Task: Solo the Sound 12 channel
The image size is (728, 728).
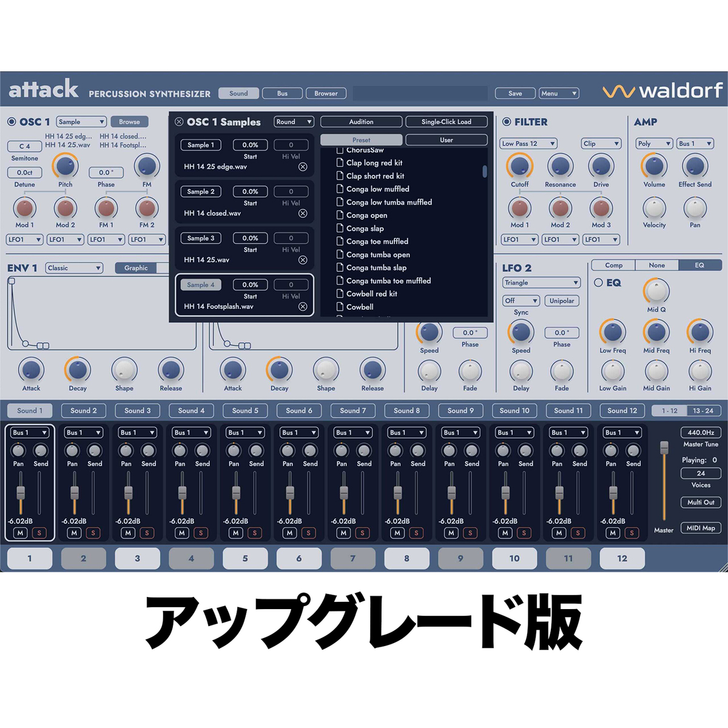Action: 632,533
